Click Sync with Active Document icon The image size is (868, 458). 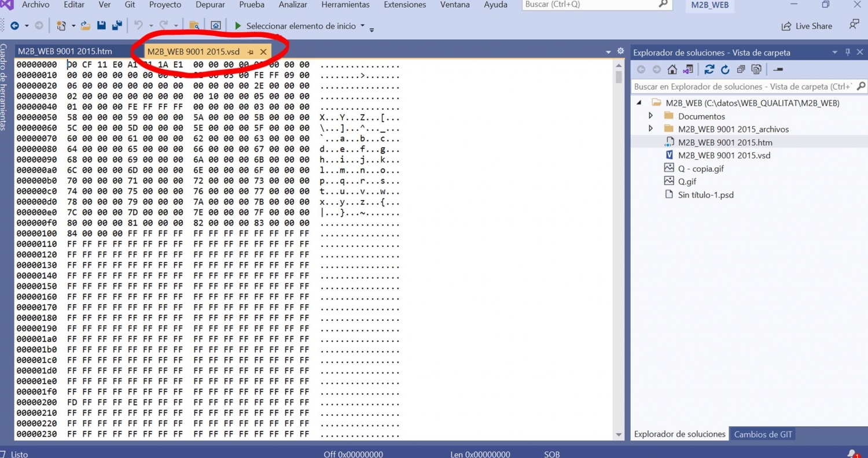(709, 69)
